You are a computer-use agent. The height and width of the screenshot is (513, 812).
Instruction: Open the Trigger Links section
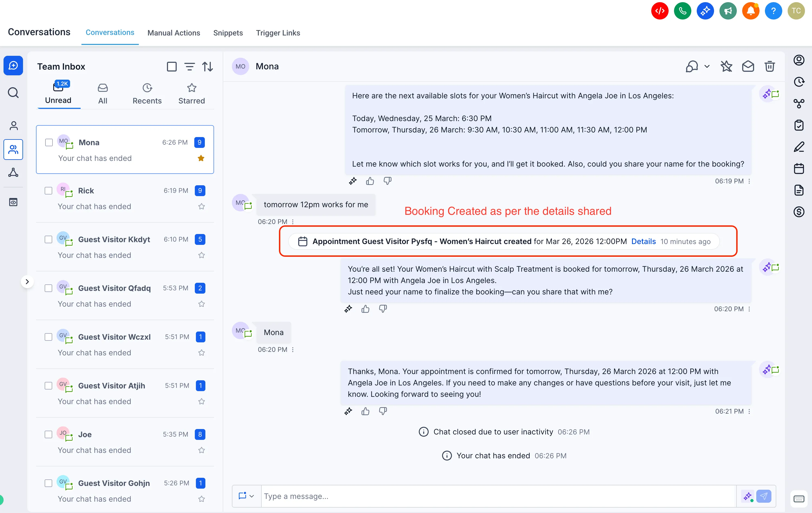(278, 33)
